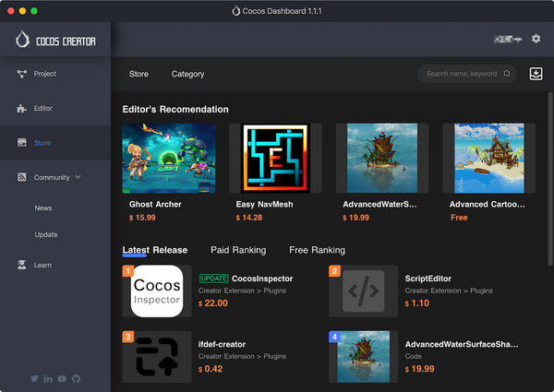Image resolution: width=554 pixels, height=392 pixels.
Task: Open the Ghost Archer artwork thumbnail
Action: coord(169,158)
